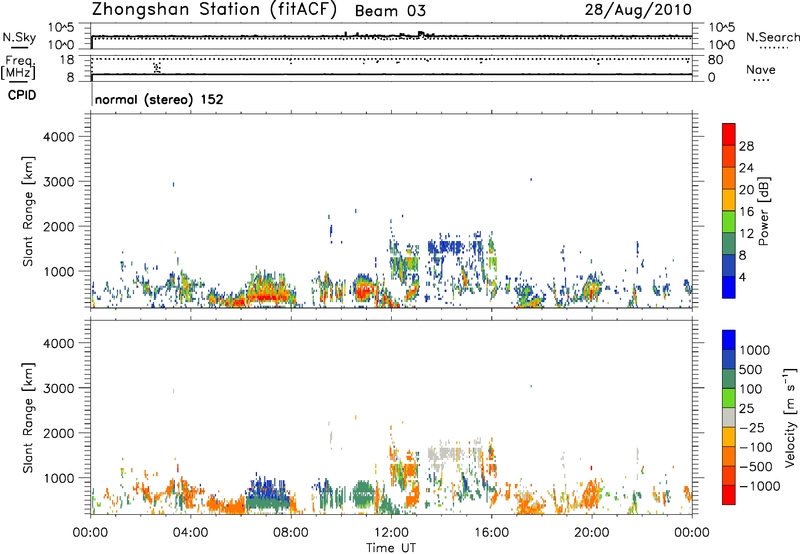Click 'Slant Range [km]' label of velocity panel
This screenshot has height=554, width=800.
(x=28, y=418)
